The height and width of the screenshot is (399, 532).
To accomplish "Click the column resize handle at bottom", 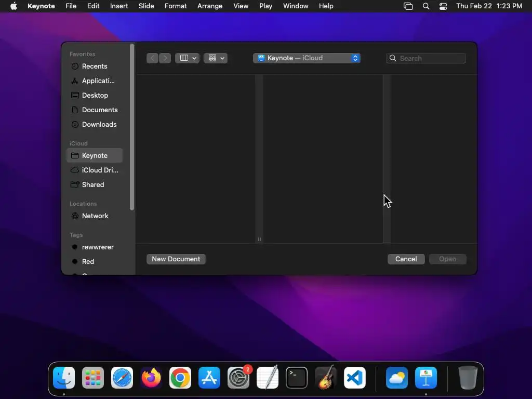I will pyautogui.click(x=259, y=239).
